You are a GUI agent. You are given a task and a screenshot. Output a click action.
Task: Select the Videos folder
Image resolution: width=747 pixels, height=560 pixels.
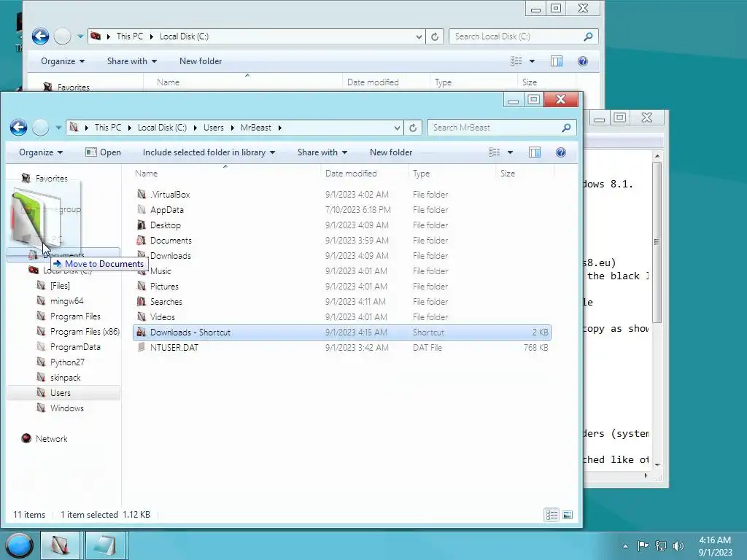coord(163,316)
